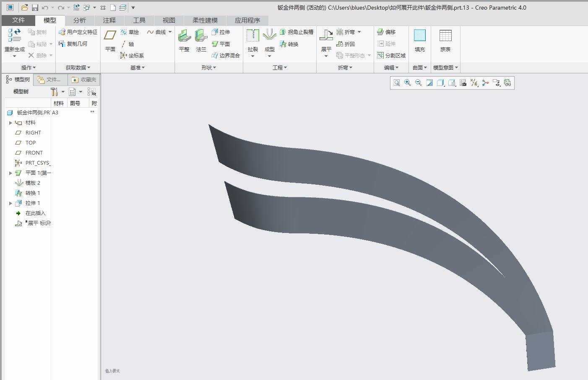Click Zoom Out in the graphics toolbar

click(x=419, y=83)
